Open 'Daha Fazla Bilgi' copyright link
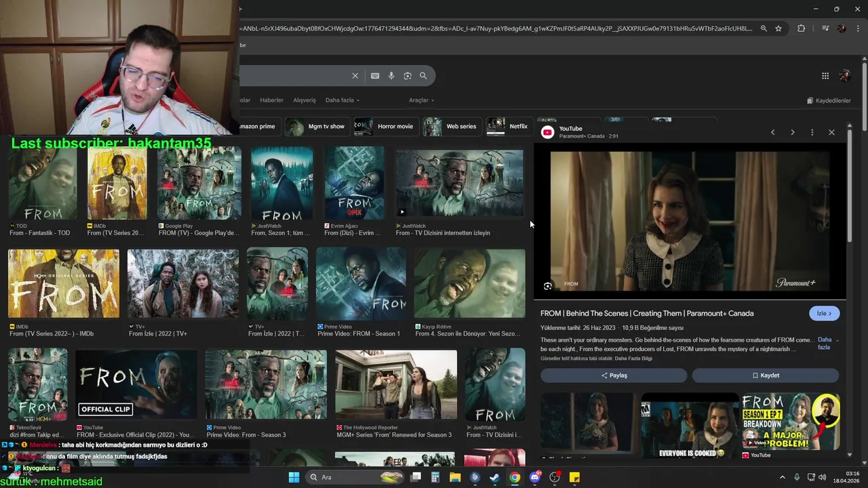868x488 pixels. [x=632, y=359]
